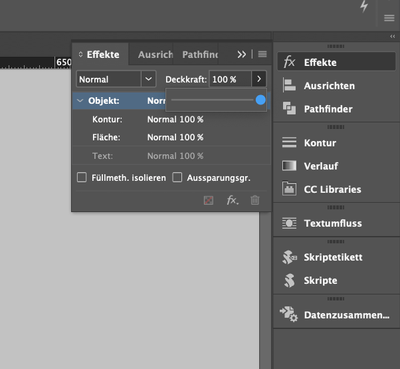Select the Text: Normal 100 % row
This screenshot has height=369, width=400.
click(171, 156)
